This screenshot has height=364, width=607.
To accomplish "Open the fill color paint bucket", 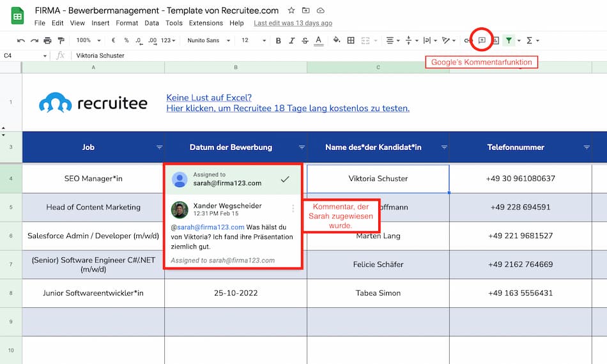I will tap(337, 40).
